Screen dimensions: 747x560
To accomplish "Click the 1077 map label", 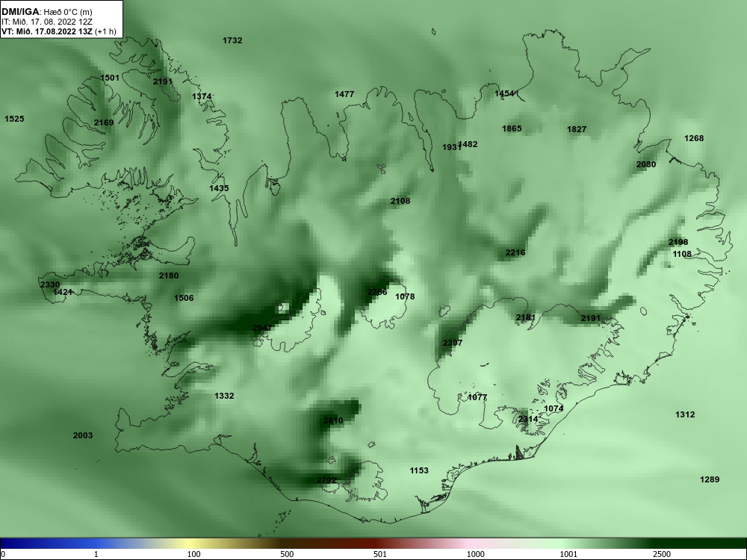I will click(x=477, y=397).
